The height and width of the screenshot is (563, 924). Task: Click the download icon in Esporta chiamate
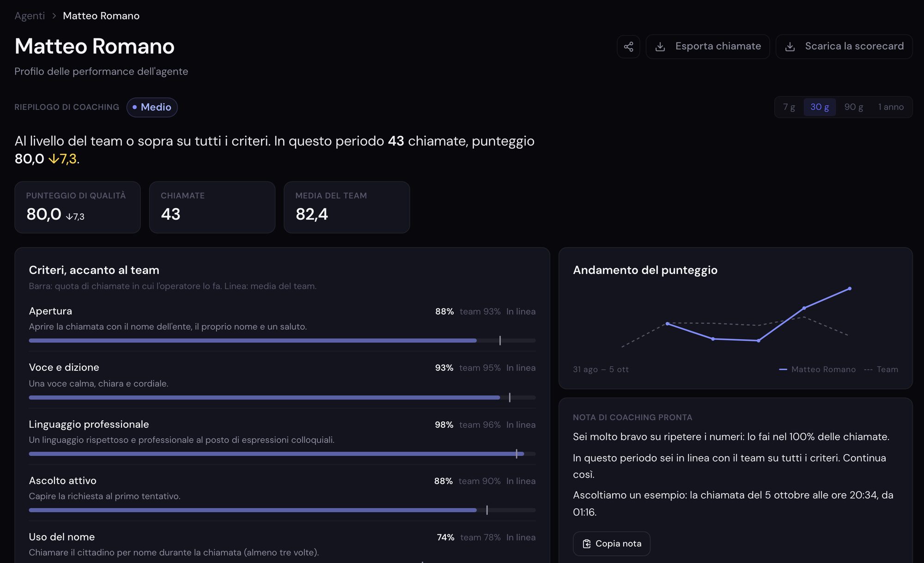coord(660,47)
